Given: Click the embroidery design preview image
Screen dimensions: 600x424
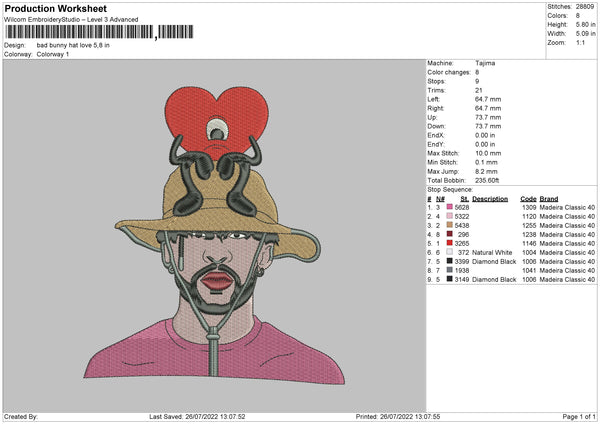Looking at the screenshot, I should pos(215,235).
